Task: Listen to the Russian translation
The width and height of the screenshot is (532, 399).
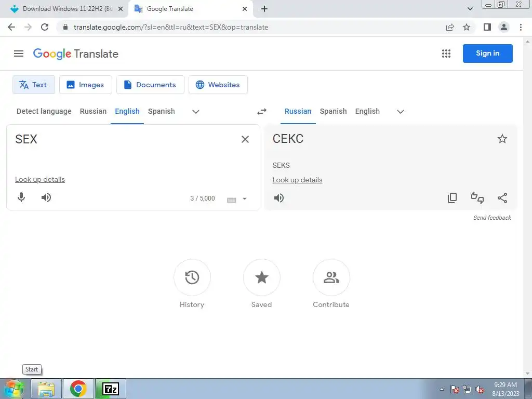Action: click(x=279, y=198)
